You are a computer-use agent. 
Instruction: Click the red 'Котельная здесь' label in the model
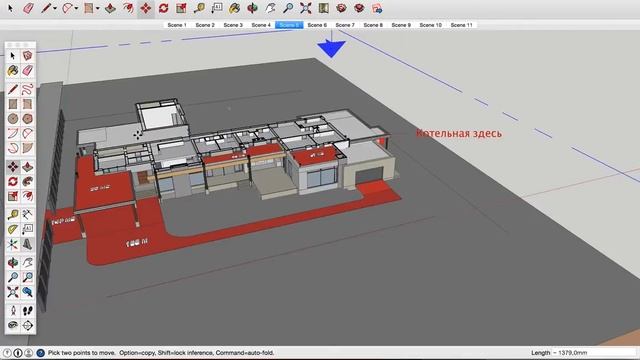pos(459,133)
